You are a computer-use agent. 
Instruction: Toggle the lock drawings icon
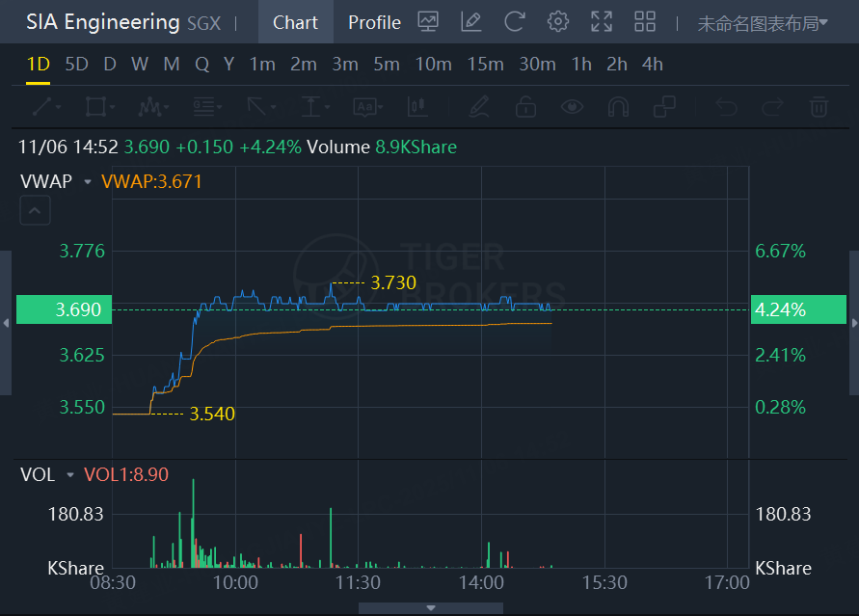point(526,107)
